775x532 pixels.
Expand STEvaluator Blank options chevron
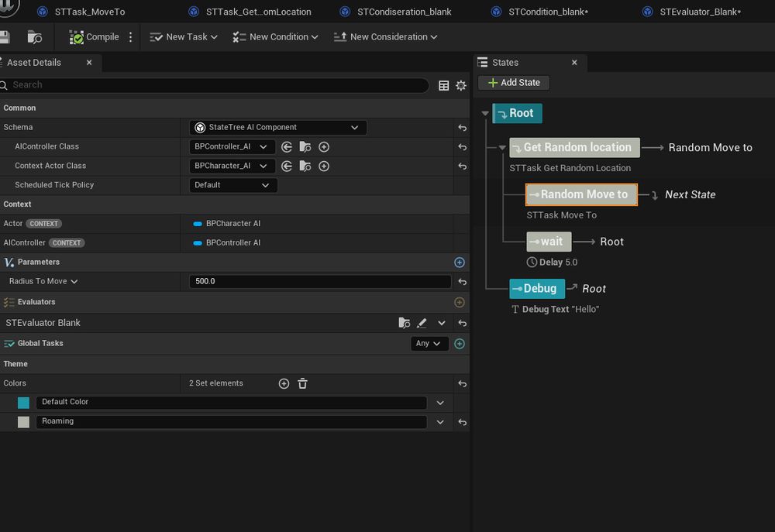pyautogui.click(x=442, y=323)
